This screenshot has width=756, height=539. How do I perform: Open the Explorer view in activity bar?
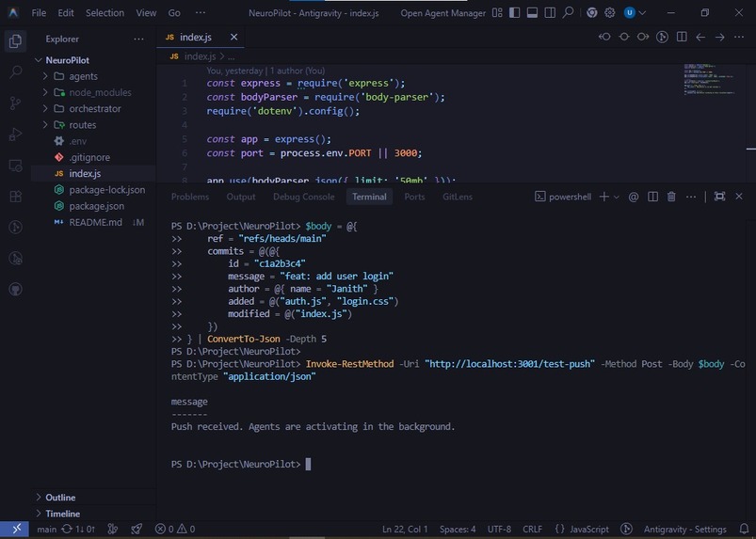tap(15, 41)
